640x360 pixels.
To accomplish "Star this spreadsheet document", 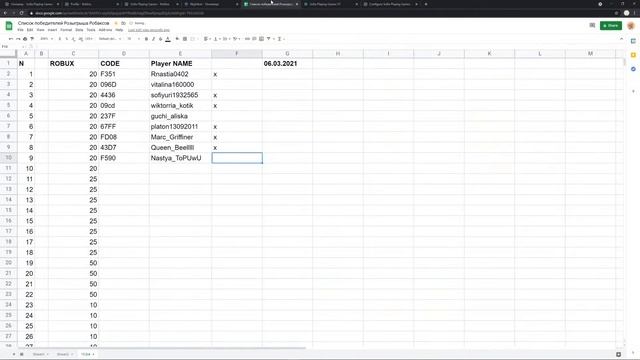I will click(116, 23).
